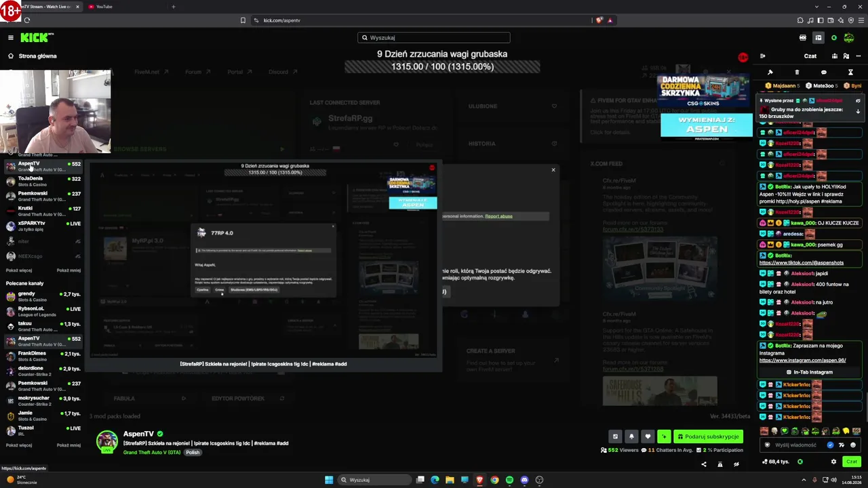Viewport: 868px width, 488px height.
Task: Open Discord from the taskbar
Action: coord(524,480)
